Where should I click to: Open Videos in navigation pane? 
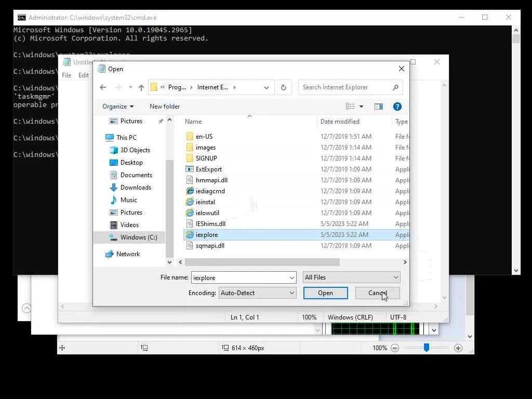[x=129, y=225]
